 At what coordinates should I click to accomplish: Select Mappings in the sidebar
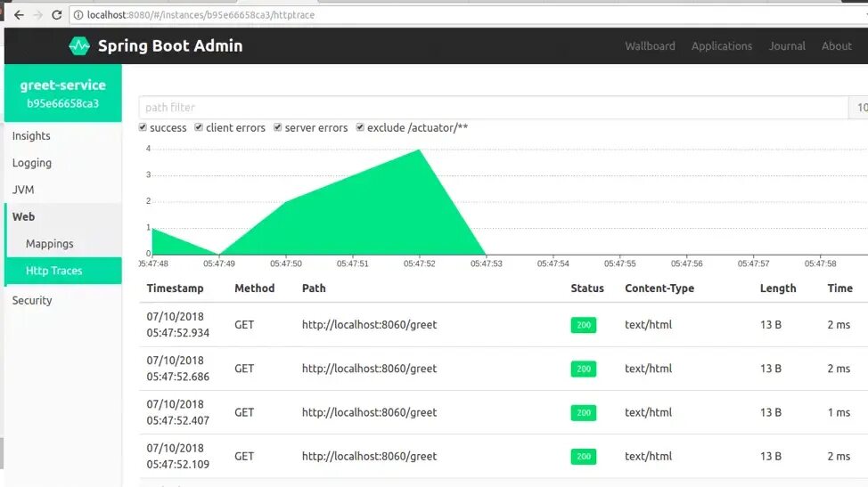49,244
